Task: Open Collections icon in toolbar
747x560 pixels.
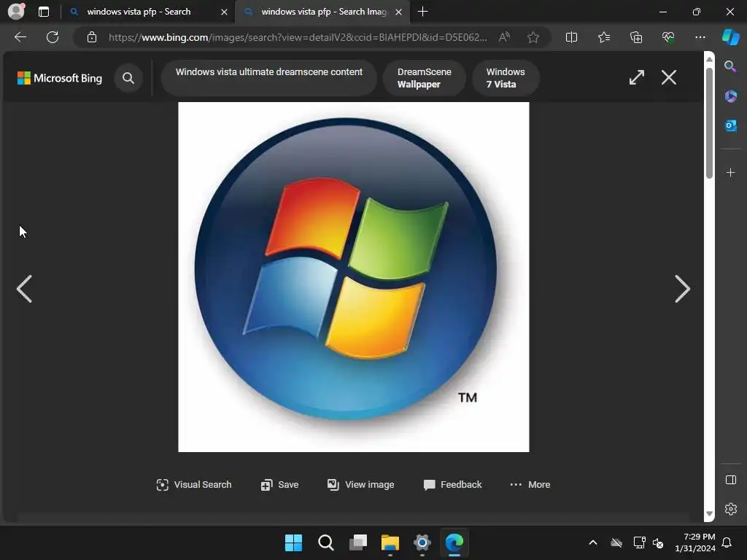Action: click(636, 37)
